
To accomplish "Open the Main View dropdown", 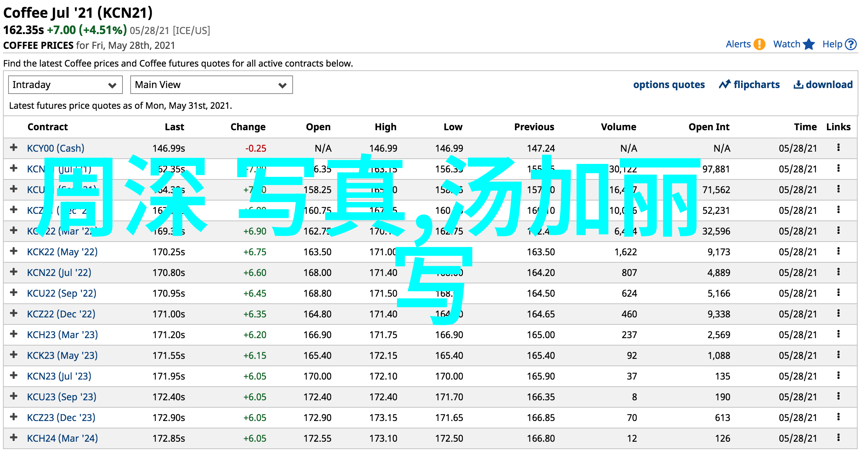I will click(x=211, y=85).
